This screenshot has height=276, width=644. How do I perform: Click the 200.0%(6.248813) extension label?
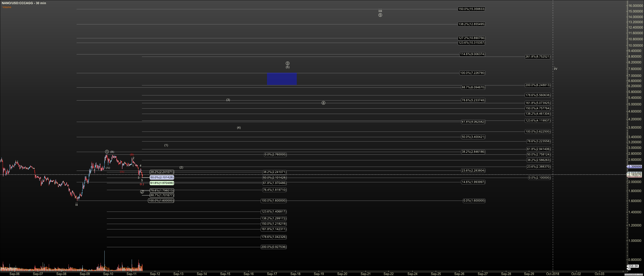[538, 85]
